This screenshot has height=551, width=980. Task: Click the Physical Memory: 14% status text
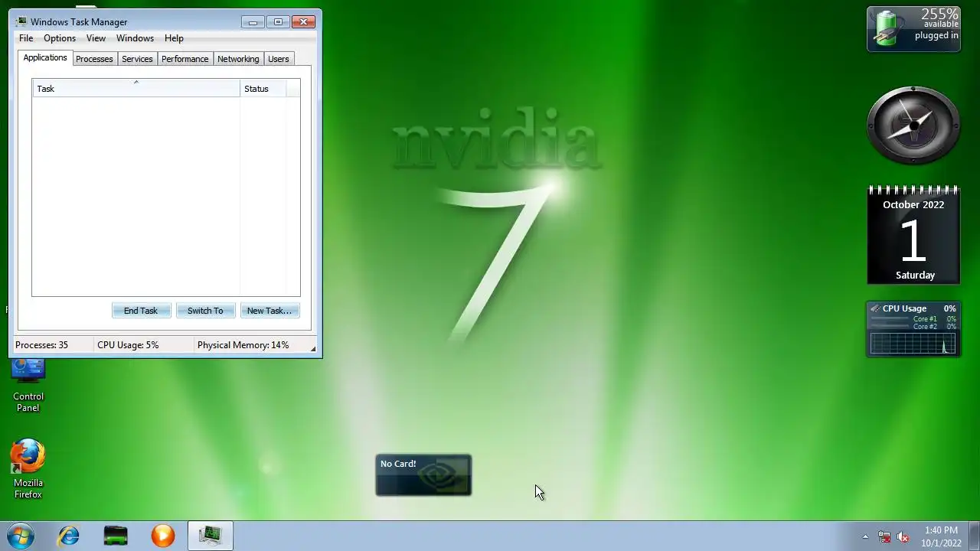pos(243,345)
